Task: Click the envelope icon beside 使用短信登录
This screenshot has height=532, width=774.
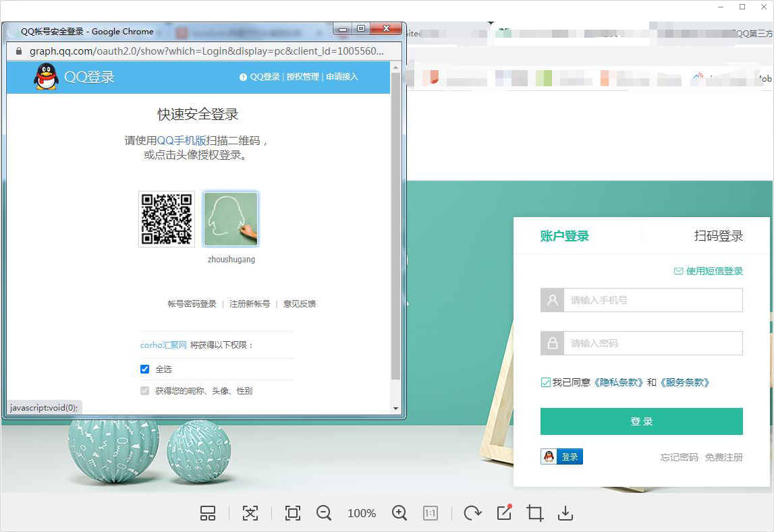Action: pyautogui.click(x=678, y=271)
